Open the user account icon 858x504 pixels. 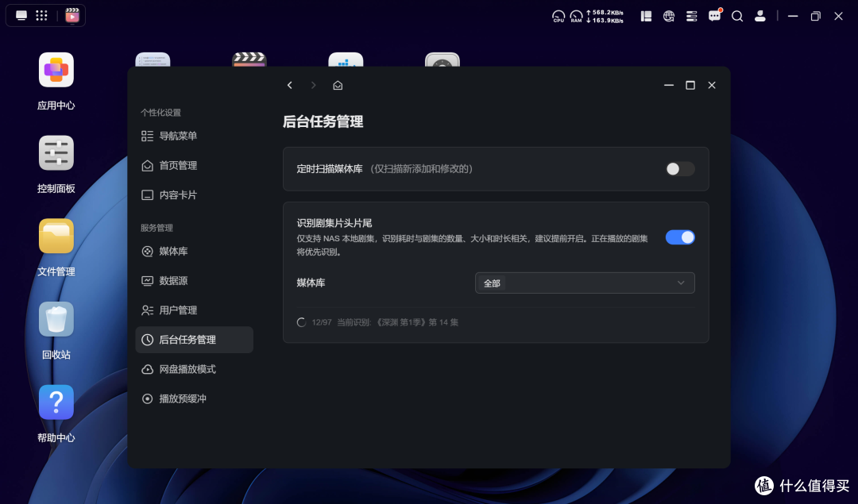pos(760,17)
